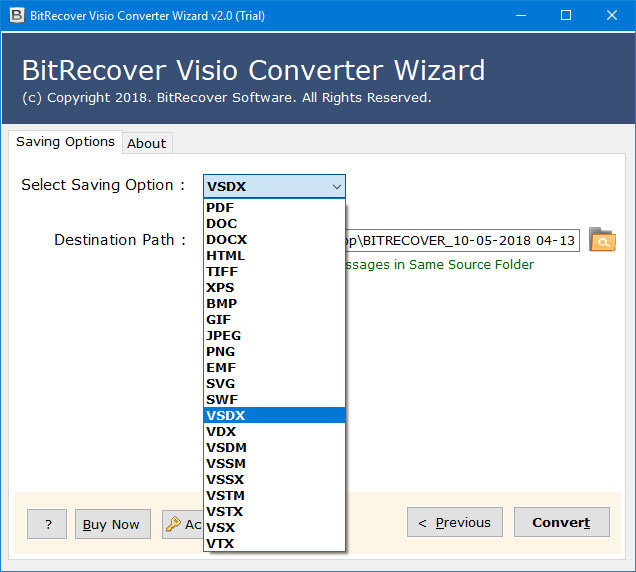Open the Saving Options tab
The image size is (636, 572).
65,142
